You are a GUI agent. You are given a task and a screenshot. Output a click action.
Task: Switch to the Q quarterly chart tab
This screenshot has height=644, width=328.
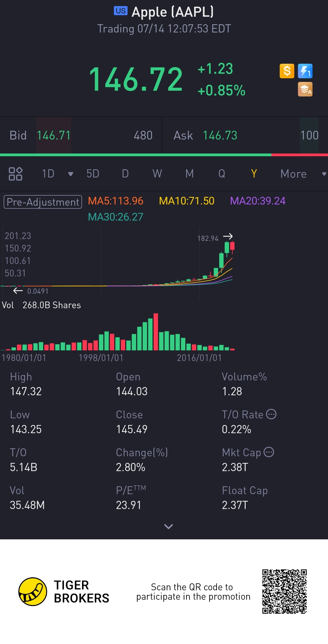point(222,174)
